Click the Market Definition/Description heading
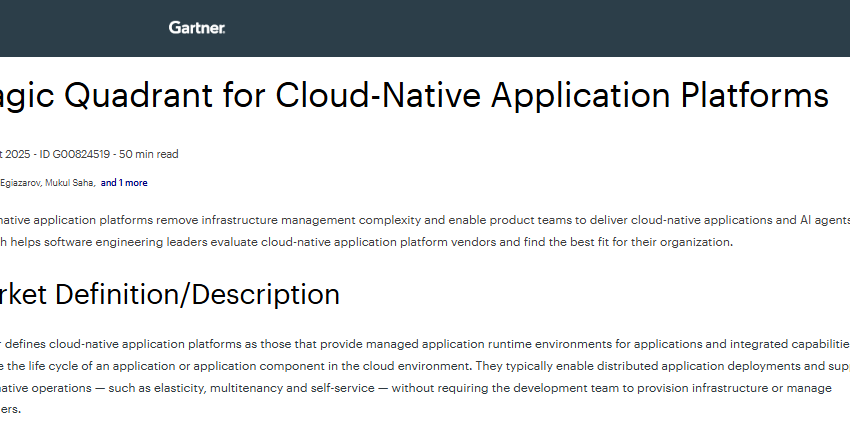 [x=170, y=294]
